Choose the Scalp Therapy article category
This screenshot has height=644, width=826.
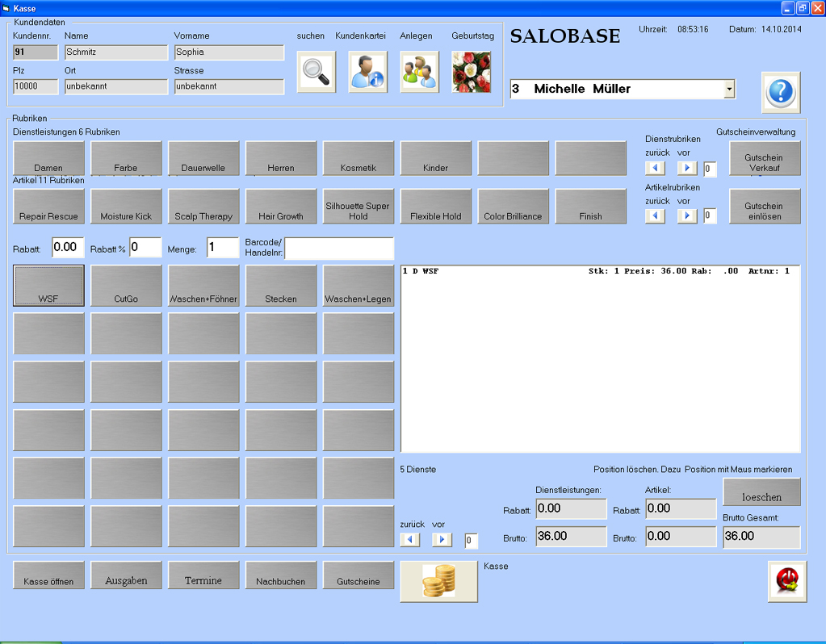203,207
